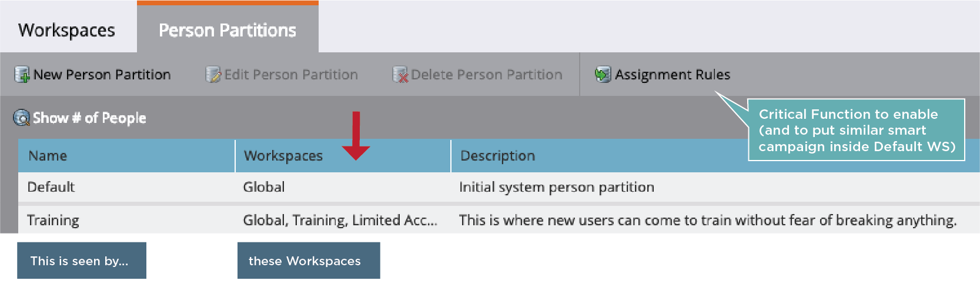Click the Initial system person partition description
The height and width of the screenshot is (307, 980).
click(556, 187)
